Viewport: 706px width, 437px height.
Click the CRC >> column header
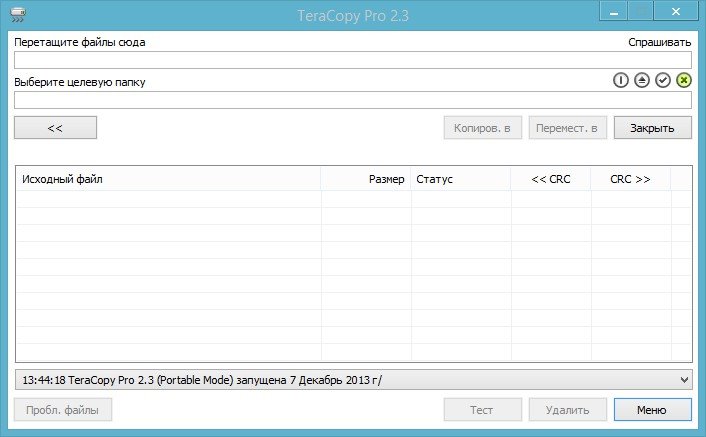(x=630, y=179)
